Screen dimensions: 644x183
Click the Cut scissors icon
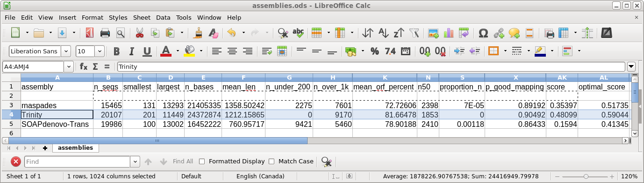click(139, 33)
